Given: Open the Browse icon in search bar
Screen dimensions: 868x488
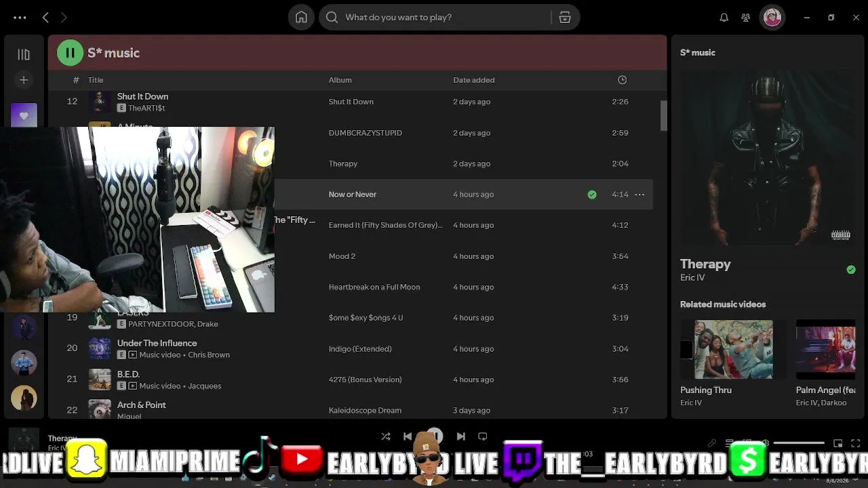Looking at the screenshot, I should [x=565, y=18].
